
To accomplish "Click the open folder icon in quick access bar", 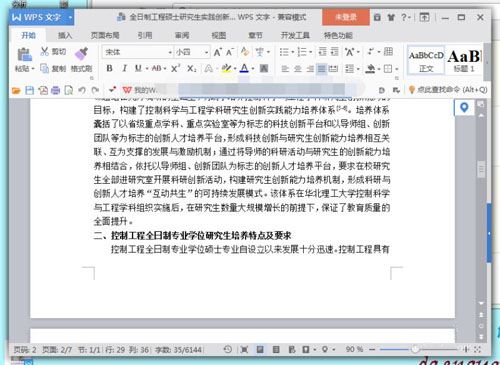I will pyautogui.click(x=16, y=90).
